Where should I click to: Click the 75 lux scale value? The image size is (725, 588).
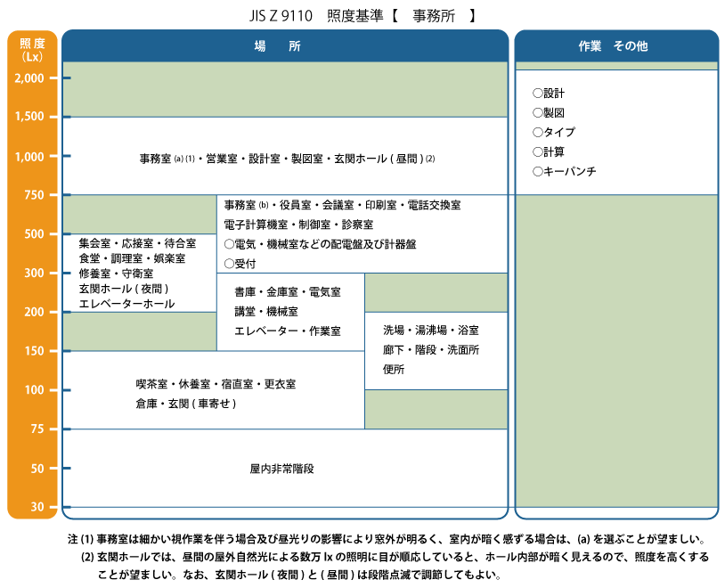click(37, 429)
